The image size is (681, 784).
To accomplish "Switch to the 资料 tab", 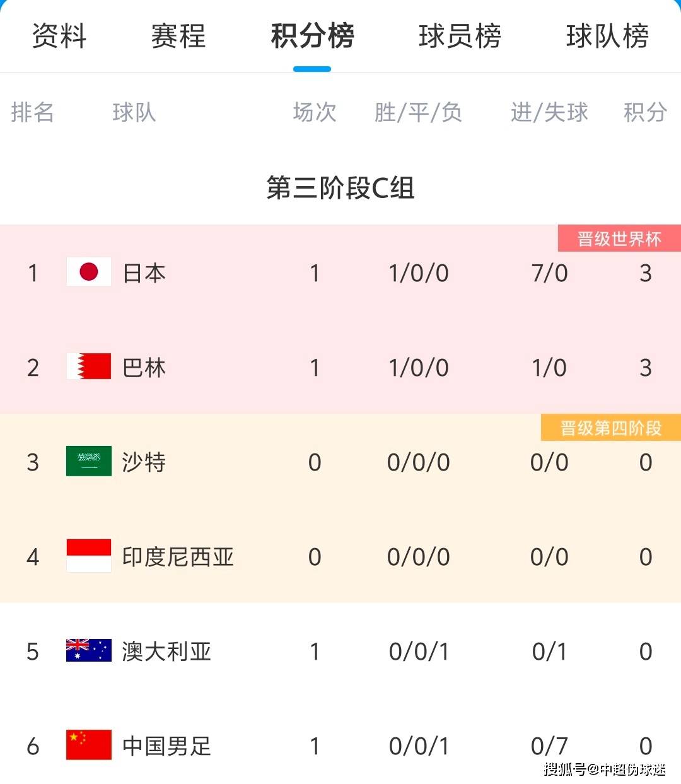I will pos(59,35).
